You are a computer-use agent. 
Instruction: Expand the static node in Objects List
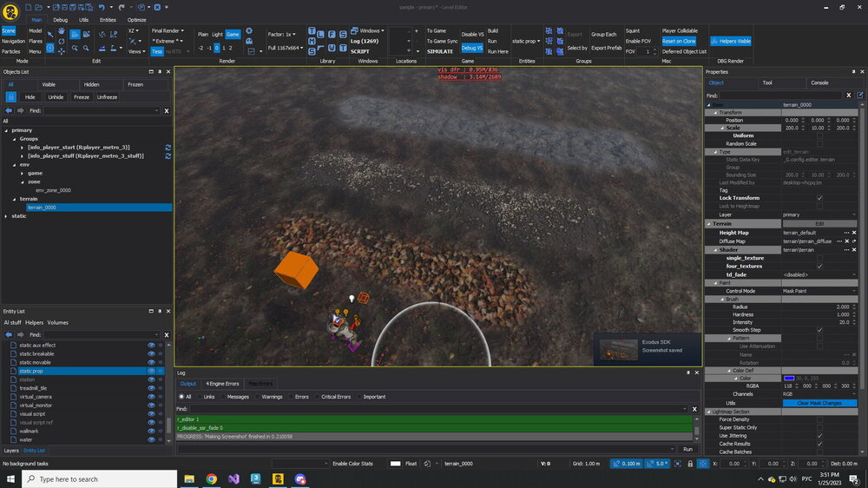pyautogui.click(x=7, y=216)
